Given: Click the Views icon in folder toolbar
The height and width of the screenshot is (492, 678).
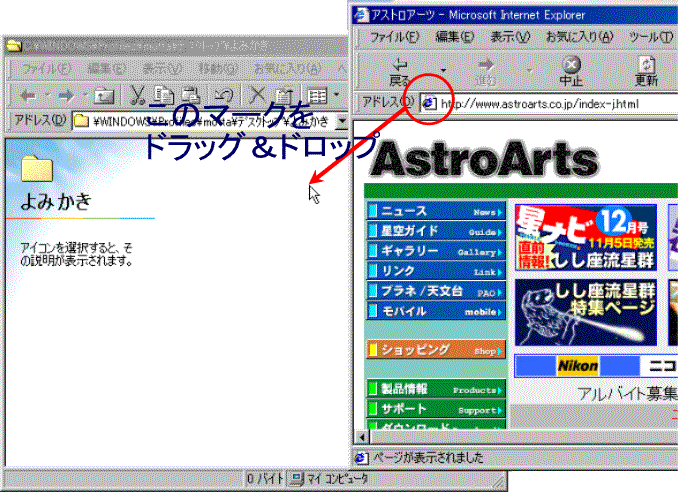Looking at the screenshot, I should [317, 96].
